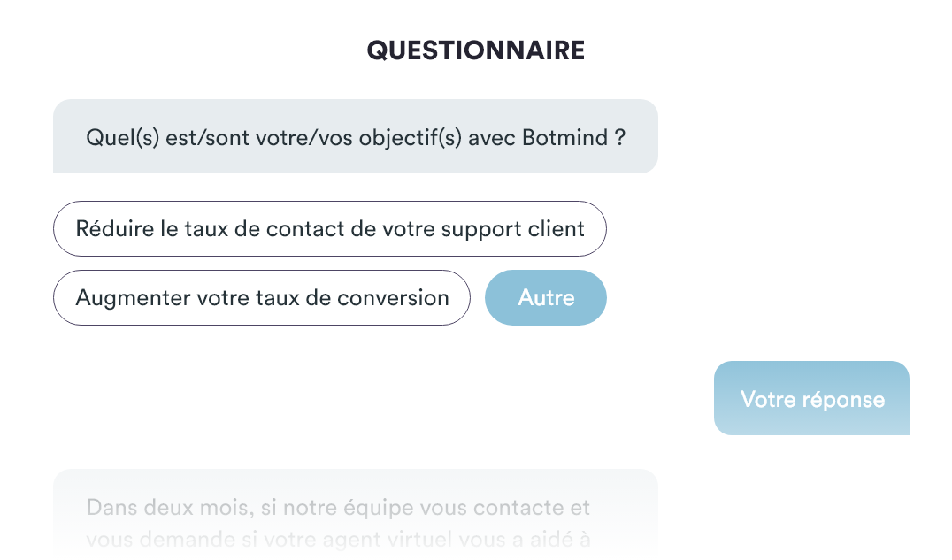This screenshot has height=560, width=952.
Task: Click the bold page title text
Action: pos(476,50)
